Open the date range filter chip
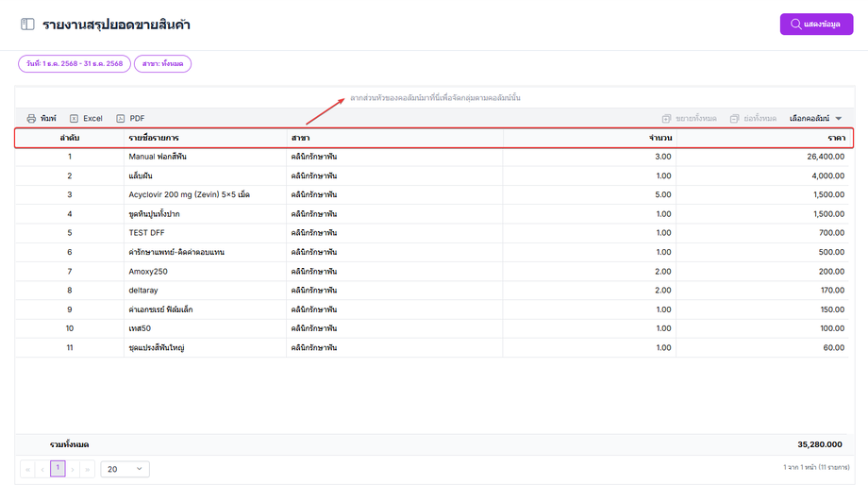Viewport: 868px width, 501px height. (75, 63)
